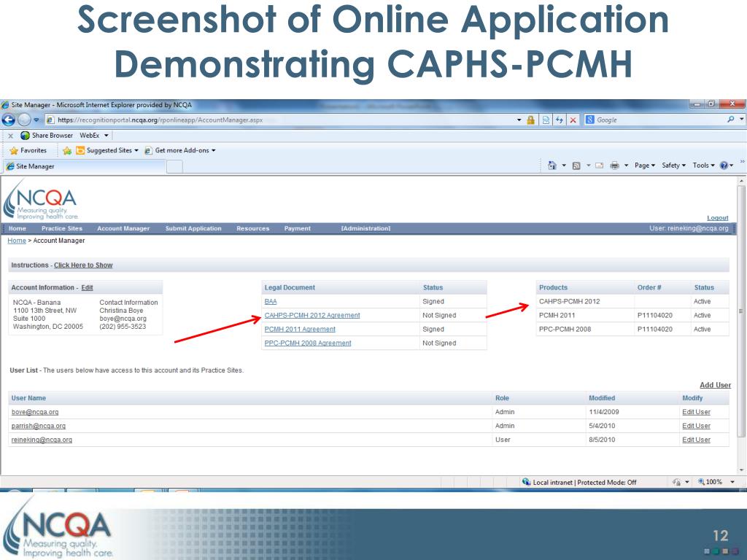Open the zoom level 100% dropdown

point(732,482)
